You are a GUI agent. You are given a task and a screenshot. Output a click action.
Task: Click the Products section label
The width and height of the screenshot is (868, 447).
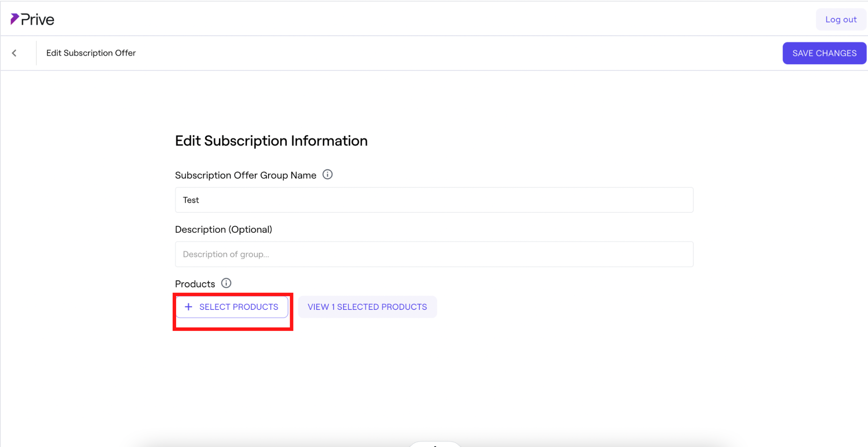point(195,284)
